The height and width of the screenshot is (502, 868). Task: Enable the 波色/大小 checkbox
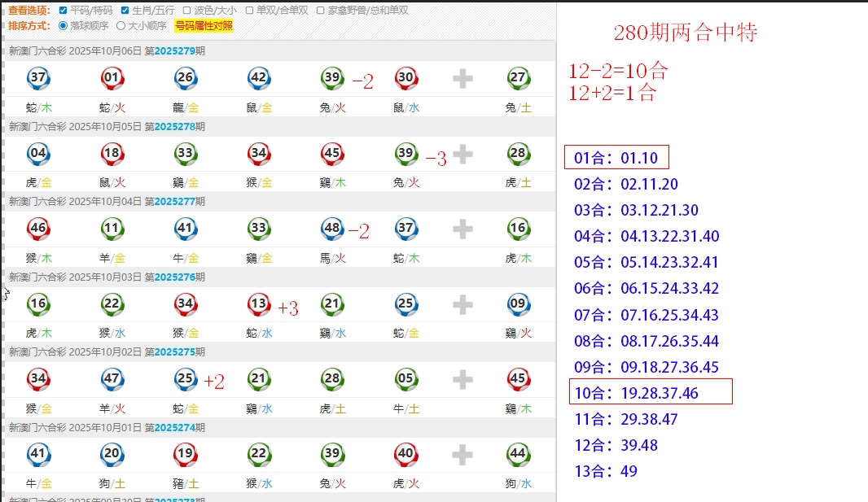[x=186, y=11]
